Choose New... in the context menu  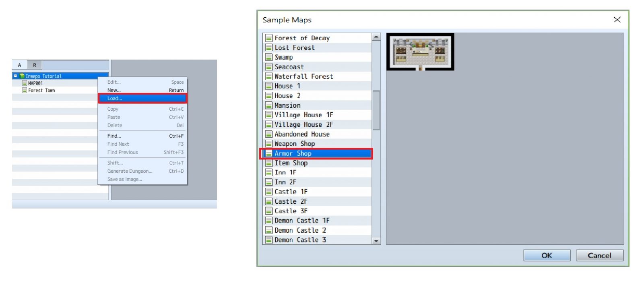[x=142, y=90]
